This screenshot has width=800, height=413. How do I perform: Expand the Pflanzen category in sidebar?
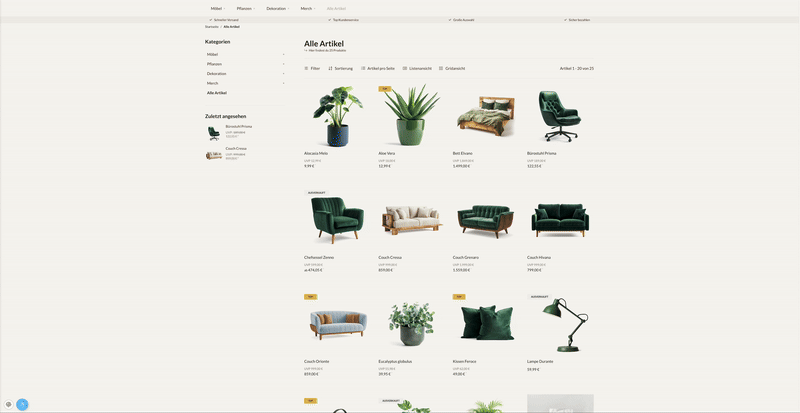[x=284, y=64]
